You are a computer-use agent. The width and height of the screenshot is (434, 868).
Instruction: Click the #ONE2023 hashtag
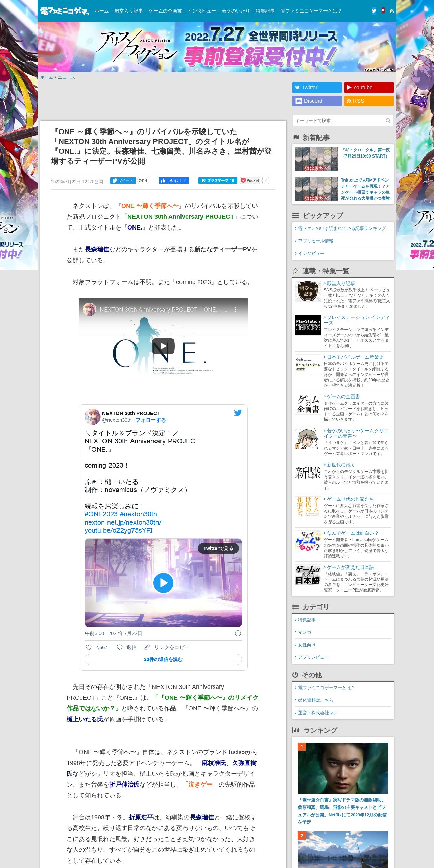[101, 514]
